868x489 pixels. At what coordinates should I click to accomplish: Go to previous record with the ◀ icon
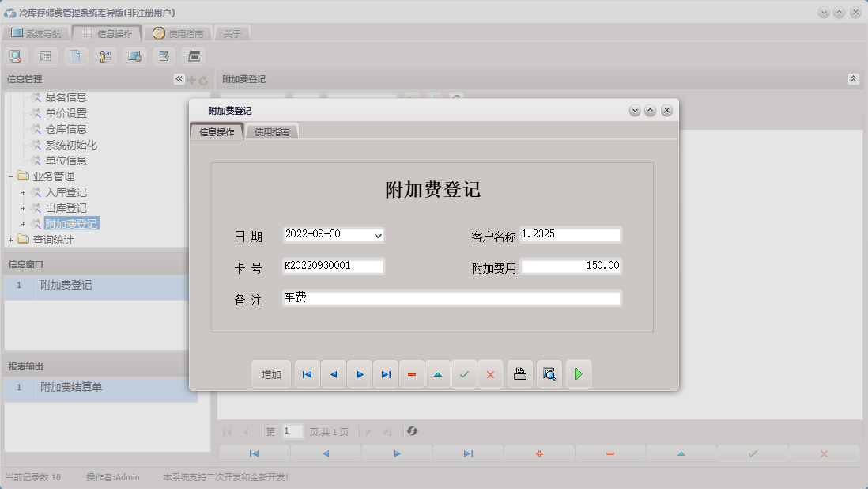[333, 373]
